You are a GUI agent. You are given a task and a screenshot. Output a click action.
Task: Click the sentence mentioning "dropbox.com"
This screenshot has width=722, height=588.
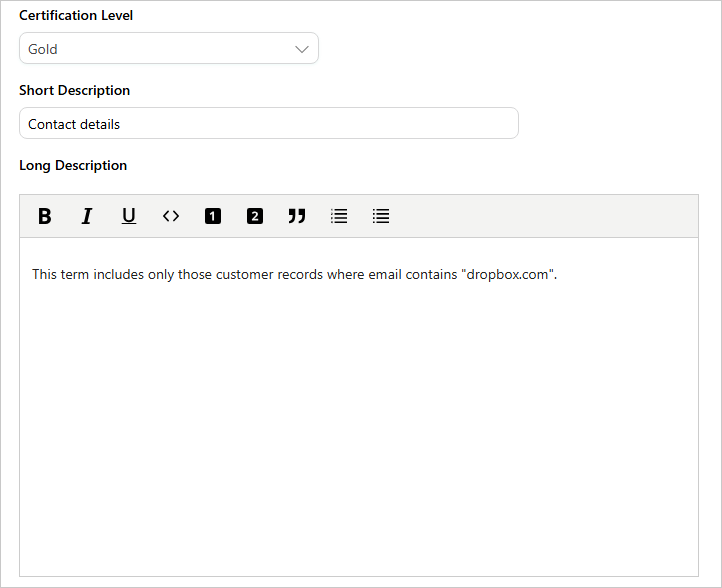point(294,274)
